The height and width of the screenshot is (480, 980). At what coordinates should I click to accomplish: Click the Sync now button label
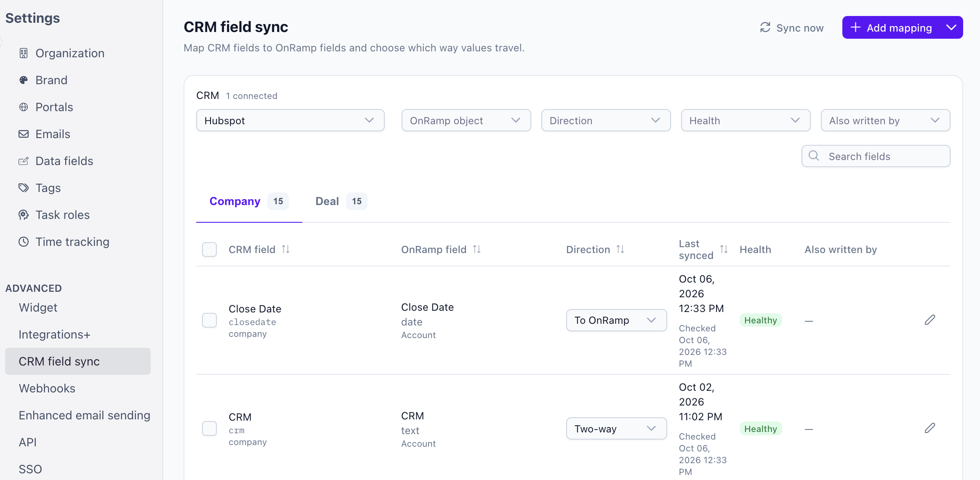tap(800, 28)
